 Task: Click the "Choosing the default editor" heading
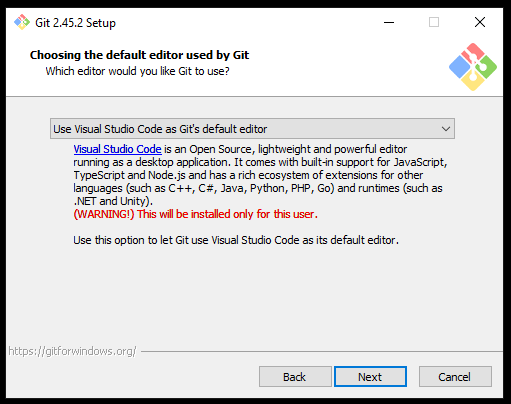coord(139,55)
